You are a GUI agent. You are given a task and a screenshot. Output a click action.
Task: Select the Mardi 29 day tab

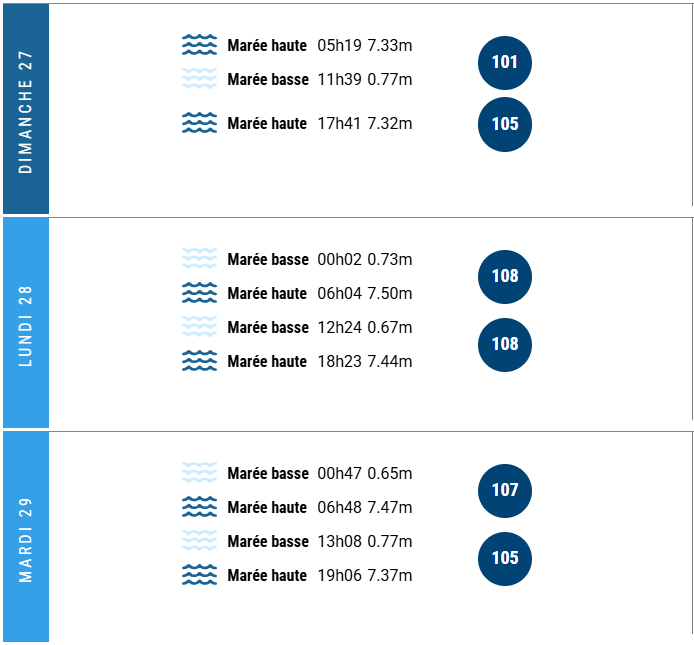coord(26,537)
